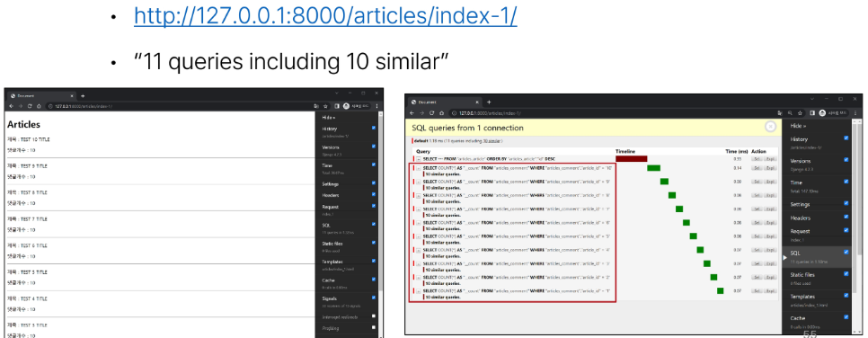Uncheck History panel checkbox in left toolbar

click(374, 128)
